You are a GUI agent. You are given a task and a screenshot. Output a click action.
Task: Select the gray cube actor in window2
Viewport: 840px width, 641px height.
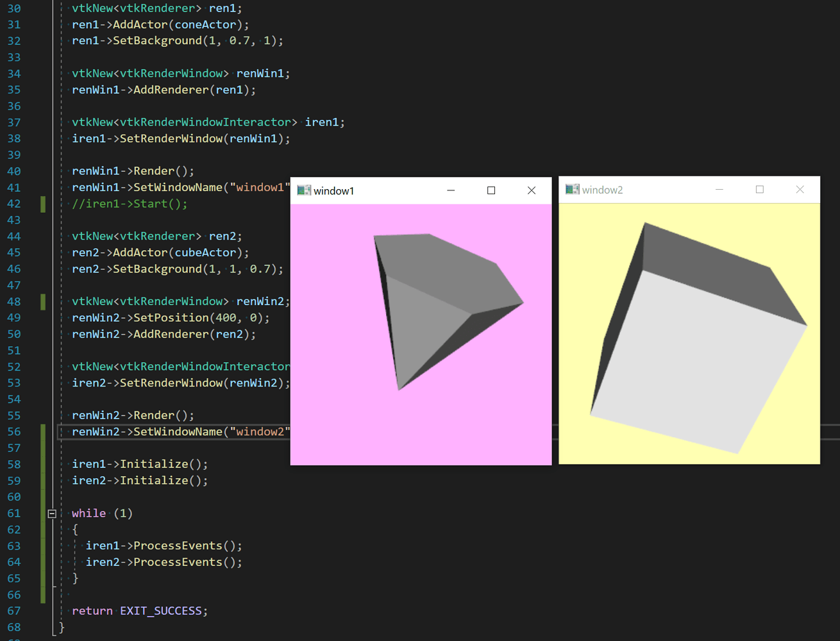[x=699, y=333]
